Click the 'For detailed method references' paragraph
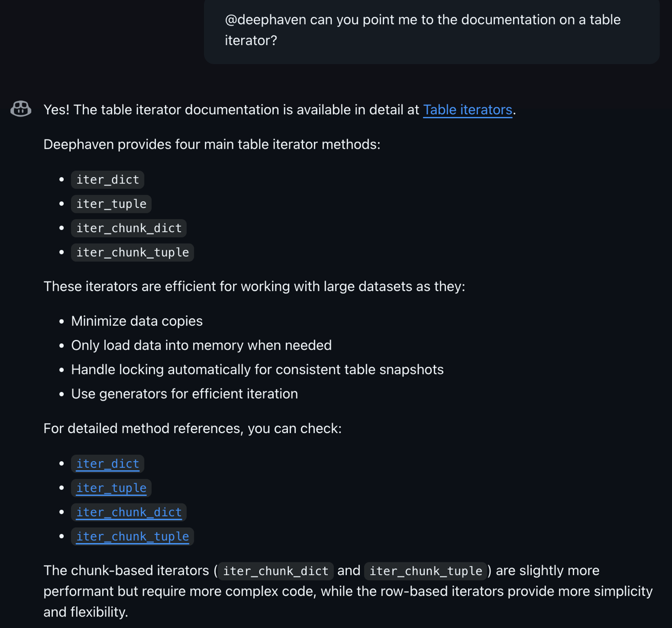Screen dimensions: 672x628 192,428
